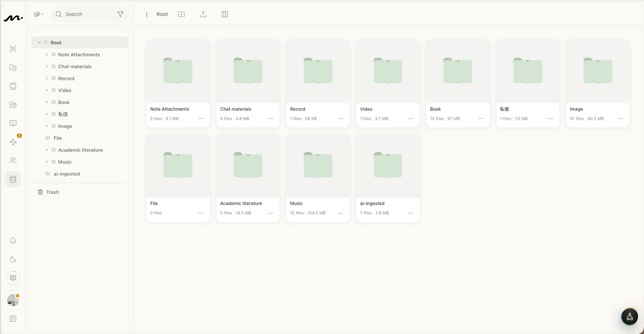
Task: Open more options for ai-ingested card
Action: pyautogui.click(x=411, y=213)
